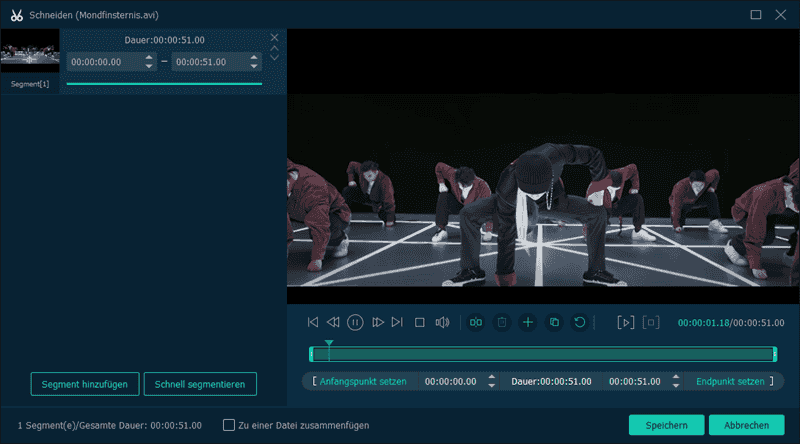This screenshot has width=800, height=445.
Task: Remove Segment[1] with the X icon
Action: coord(274,37)
